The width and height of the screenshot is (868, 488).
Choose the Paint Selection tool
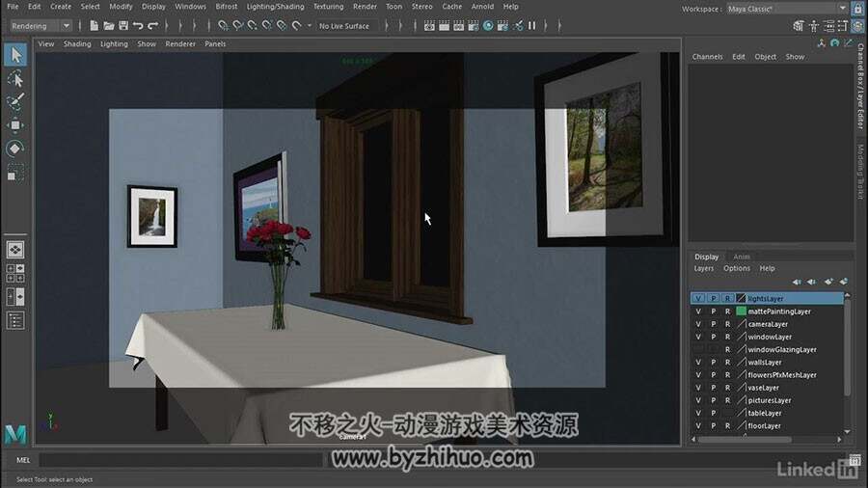15,102
